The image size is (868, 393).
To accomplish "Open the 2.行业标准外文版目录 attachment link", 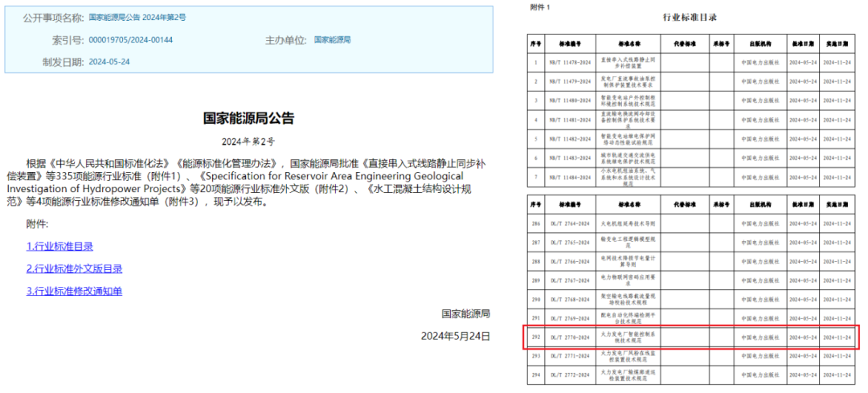I will [74, 269].
